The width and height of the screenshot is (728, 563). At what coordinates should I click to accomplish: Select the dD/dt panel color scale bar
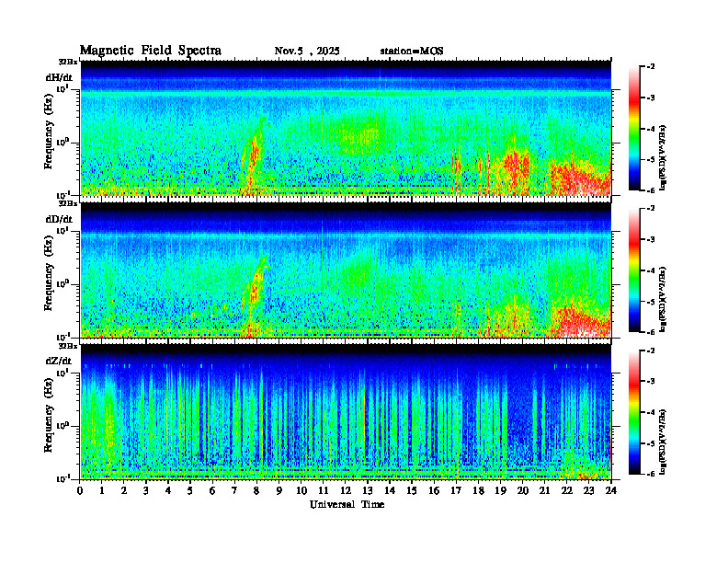click(633, 270)
